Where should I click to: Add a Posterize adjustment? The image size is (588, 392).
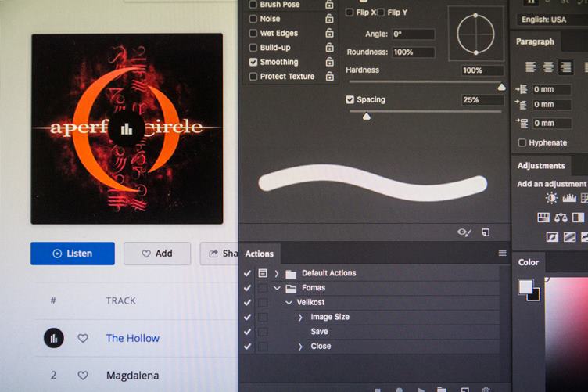(x=569, y=237)
